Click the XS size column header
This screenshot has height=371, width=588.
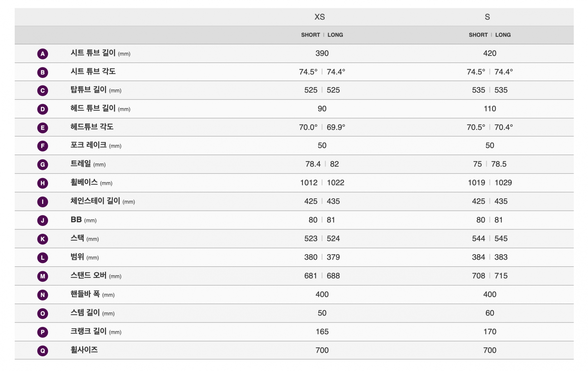319,17
